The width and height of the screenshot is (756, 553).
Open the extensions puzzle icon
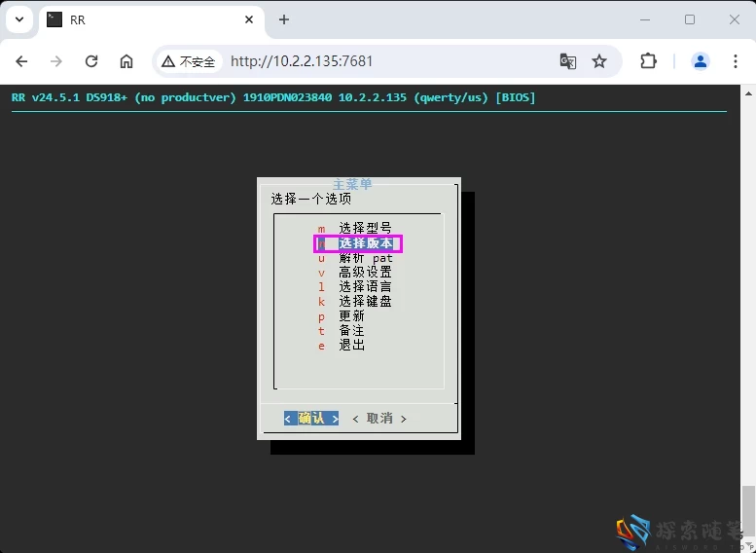(648, 61)
